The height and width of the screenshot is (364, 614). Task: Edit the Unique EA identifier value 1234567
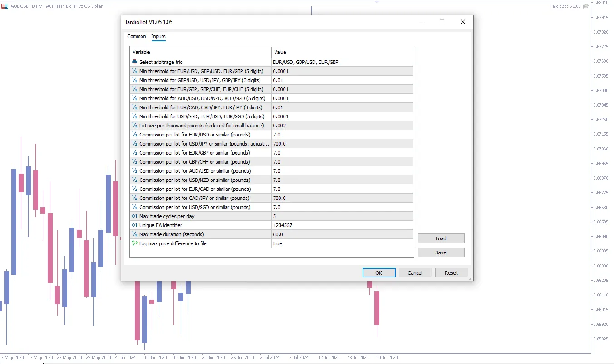coord(342,225)
